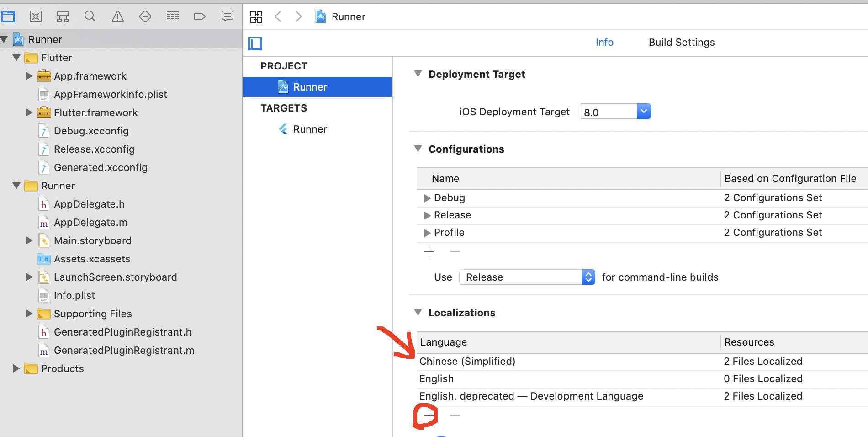Image resolution: width=868 pixels, height=437 pixels.
Task: Toggle the project and targets list sidebar
Action: tap(255, 43)
